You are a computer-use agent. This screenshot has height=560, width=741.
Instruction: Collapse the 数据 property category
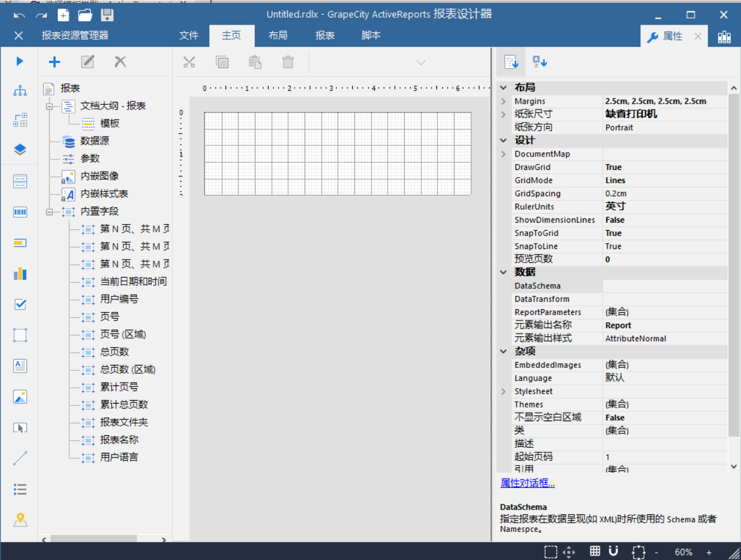503,272
